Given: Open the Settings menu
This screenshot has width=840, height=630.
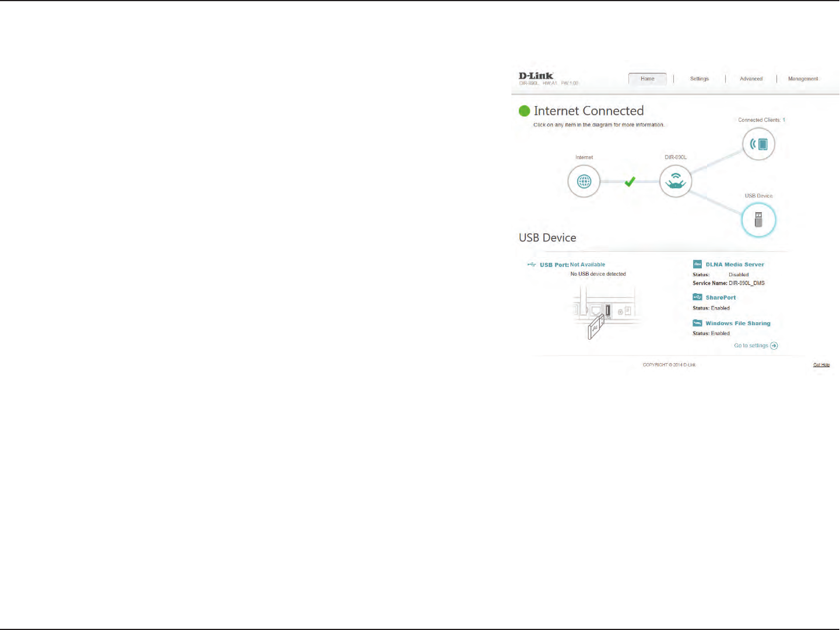Looking at the screenshot, I should click(x=699, y=79).
